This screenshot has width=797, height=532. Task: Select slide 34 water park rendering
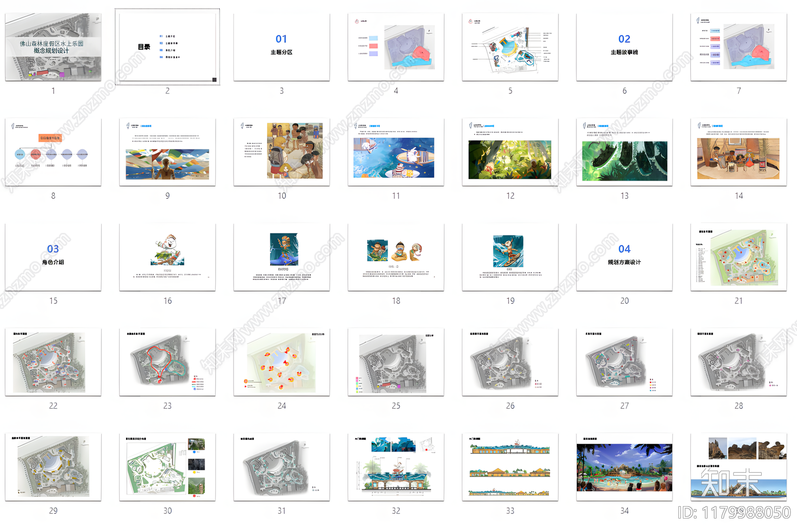point(624,467)
